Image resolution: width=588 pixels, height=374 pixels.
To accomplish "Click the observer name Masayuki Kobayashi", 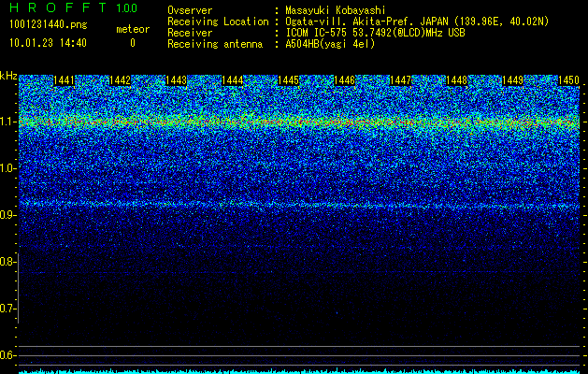I will pyautogui.click(x=336, y=10).
